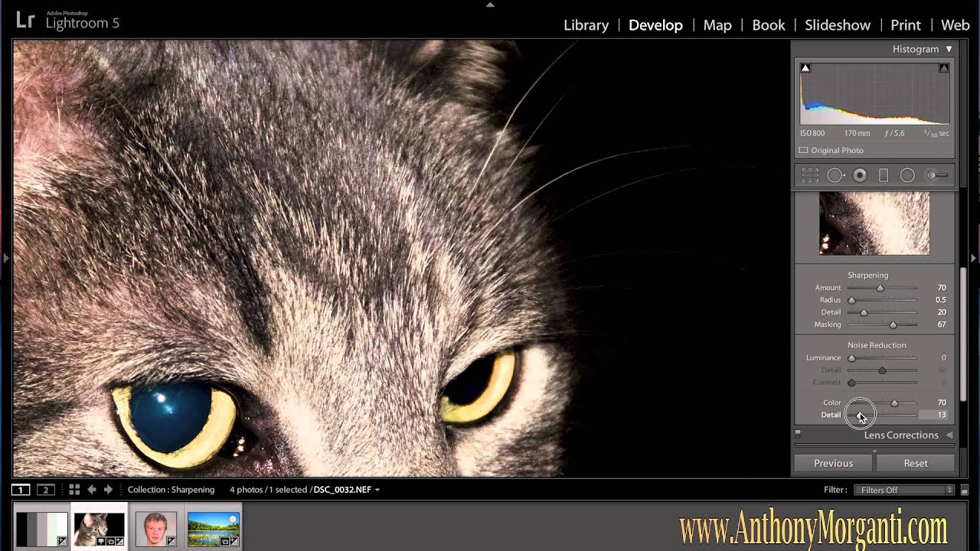
Task: Click the Collection : Sharpening source label
Action: tap(171, 490)
